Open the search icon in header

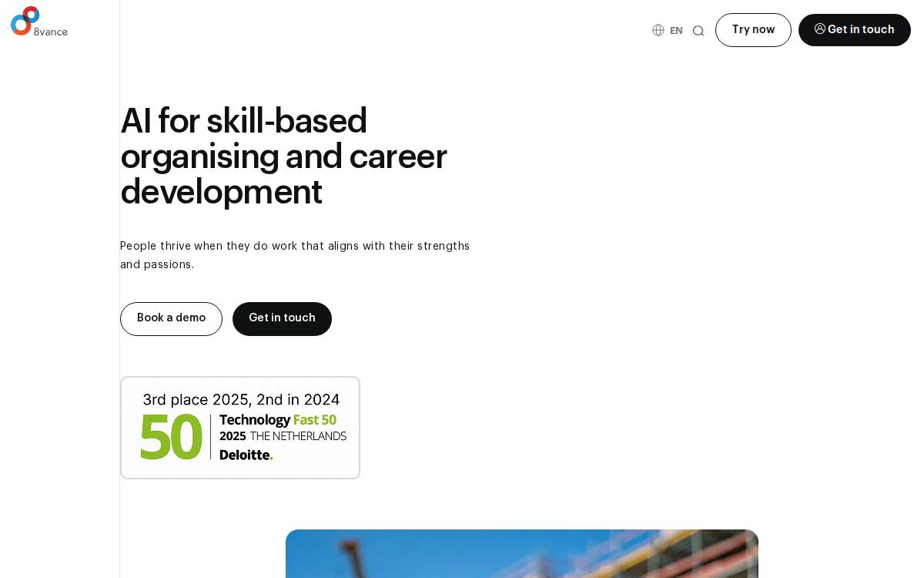pos(698,31)
